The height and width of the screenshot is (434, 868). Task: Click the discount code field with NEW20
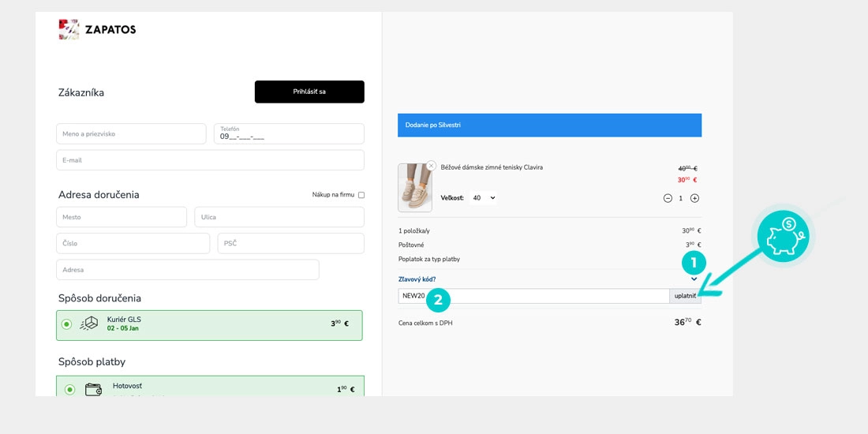tap(533, 296)
